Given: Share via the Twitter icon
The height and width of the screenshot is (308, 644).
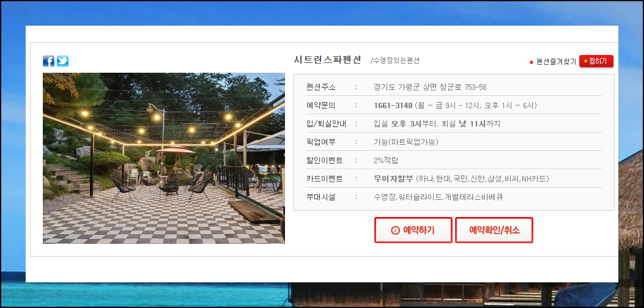Looking at the screenshot, I should point(62,61).
